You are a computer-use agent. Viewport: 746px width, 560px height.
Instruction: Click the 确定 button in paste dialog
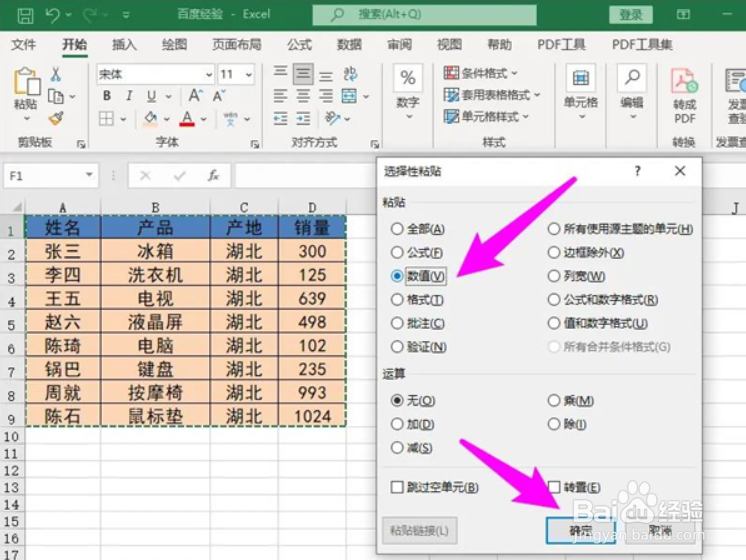tap(581, 530)
